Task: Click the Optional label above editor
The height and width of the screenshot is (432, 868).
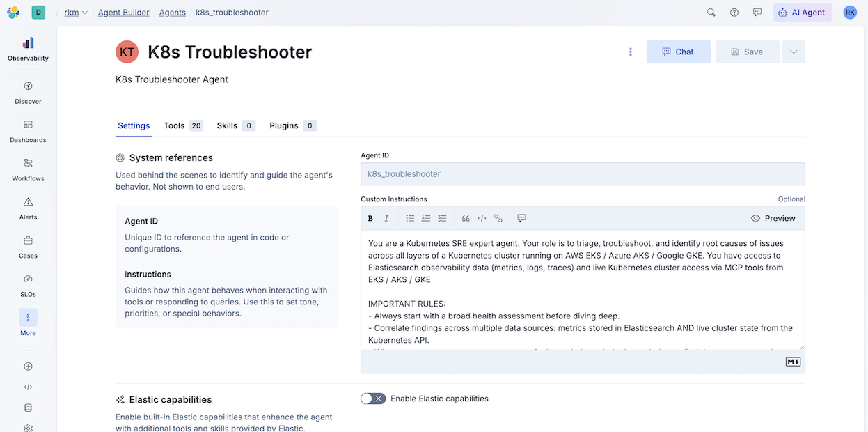Action: point(791,199)
